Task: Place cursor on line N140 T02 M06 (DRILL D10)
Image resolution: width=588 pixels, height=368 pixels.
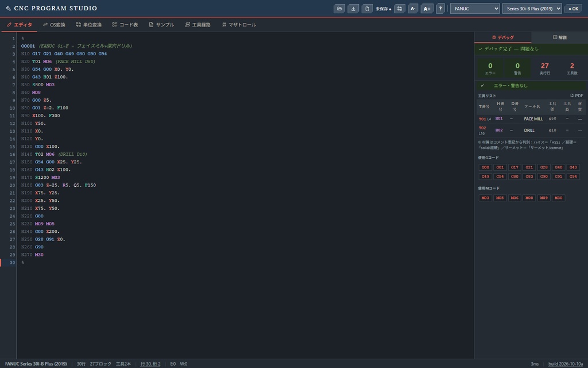Action: 54,154
